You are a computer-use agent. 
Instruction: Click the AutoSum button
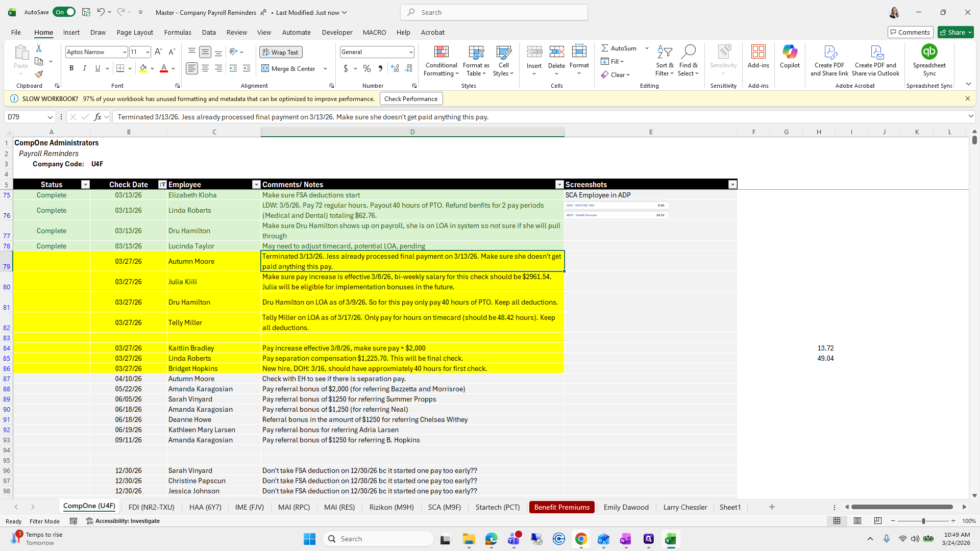coord(619,48)
